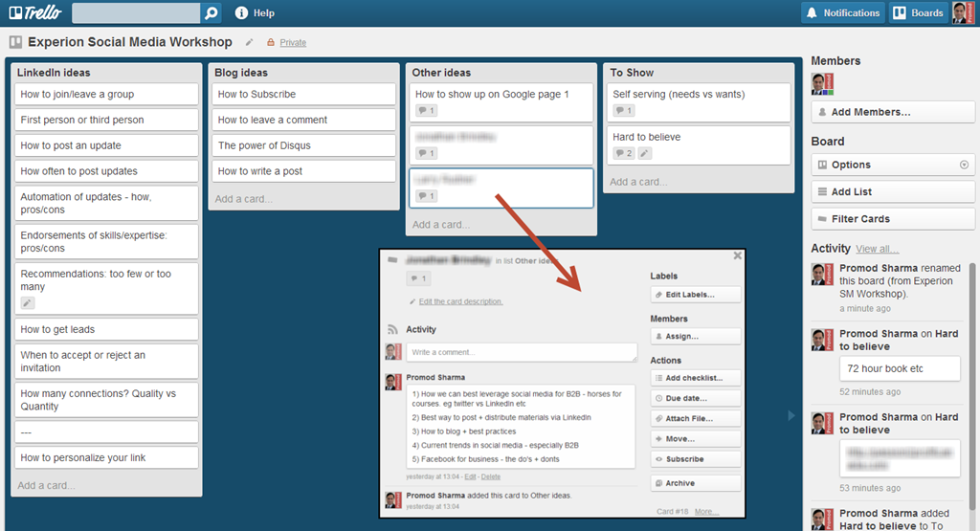
Task: Add a card to To Show list
Action: 638,182
